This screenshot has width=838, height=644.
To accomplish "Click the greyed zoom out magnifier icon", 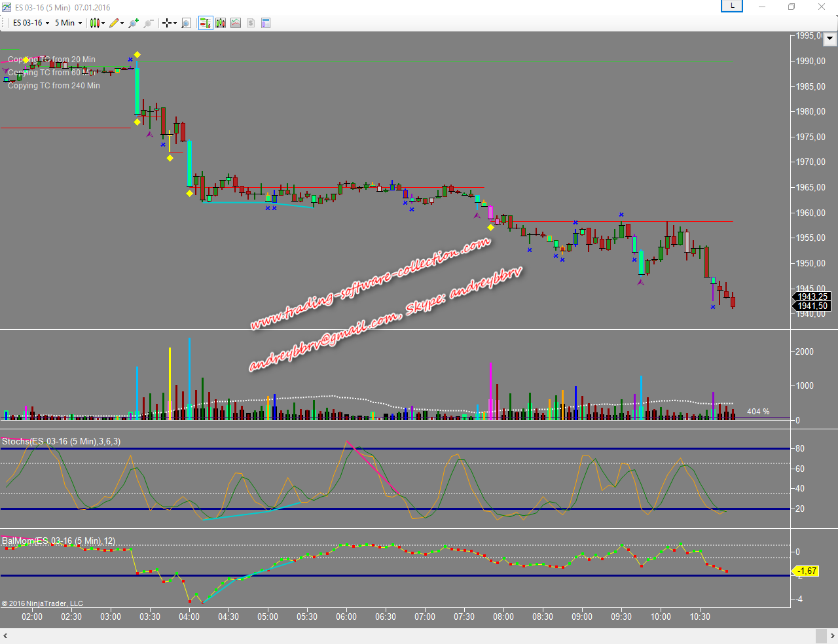I will coord(149,23).
